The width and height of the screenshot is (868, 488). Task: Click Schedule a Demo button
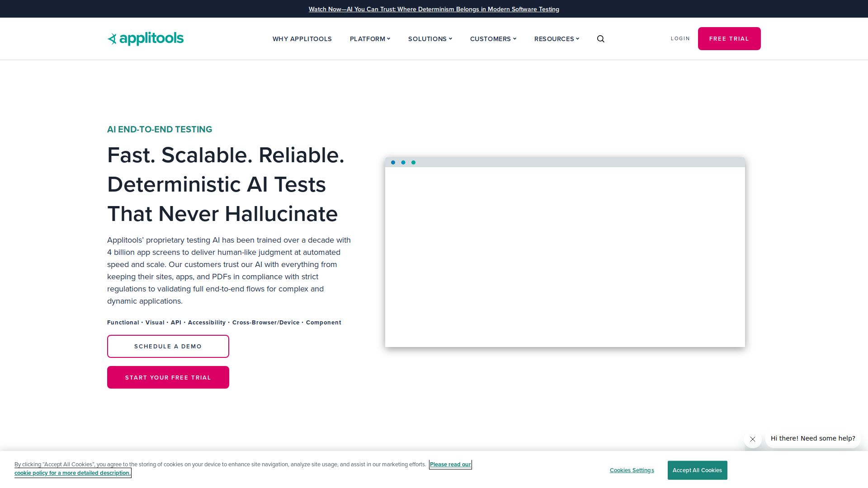(x=168, y=346)
